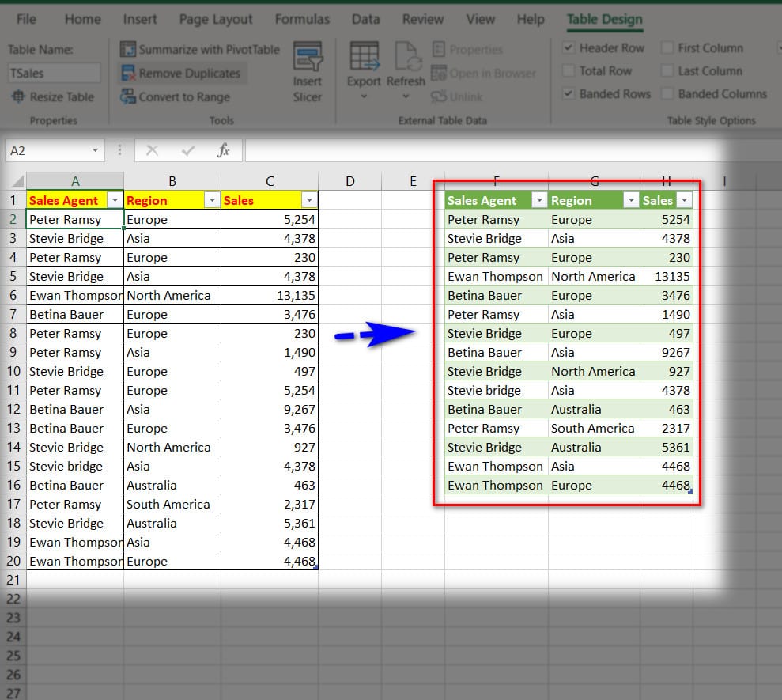Expand the Name Box dropdown arrow
782x700 pixels.
coord(95,150)
